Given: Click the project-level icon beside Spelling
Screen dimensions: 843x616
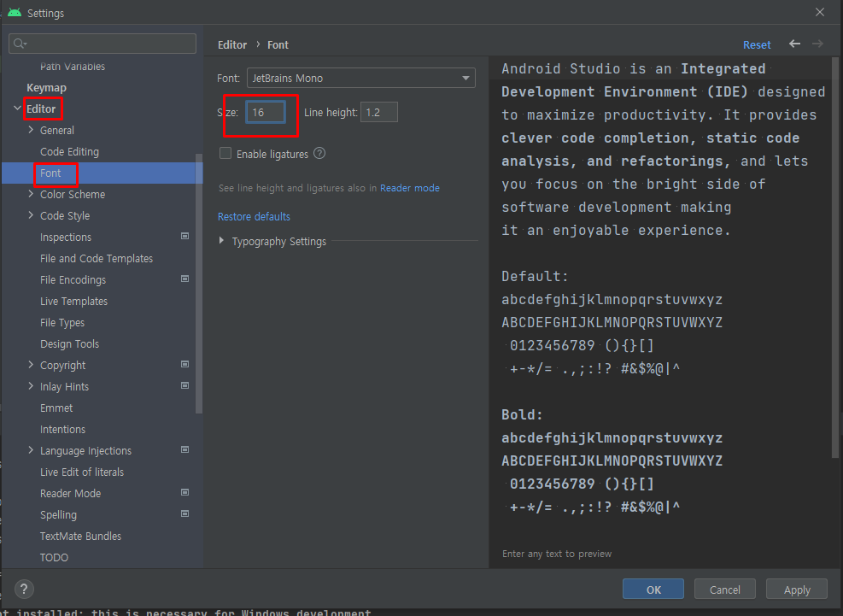Looking at the screenshot, I should pyautogui.click(x=185, y=513).
